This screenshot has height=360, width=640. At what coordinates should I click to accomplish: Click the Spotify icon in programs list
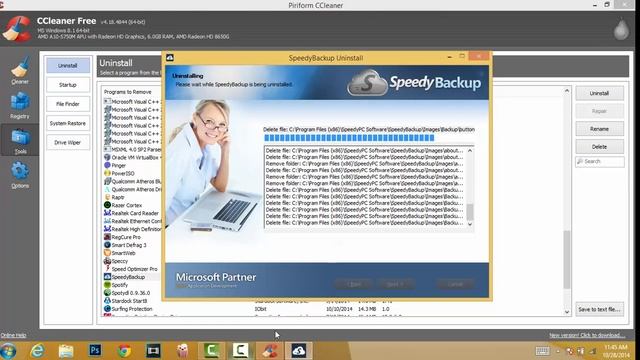[107, 285]
